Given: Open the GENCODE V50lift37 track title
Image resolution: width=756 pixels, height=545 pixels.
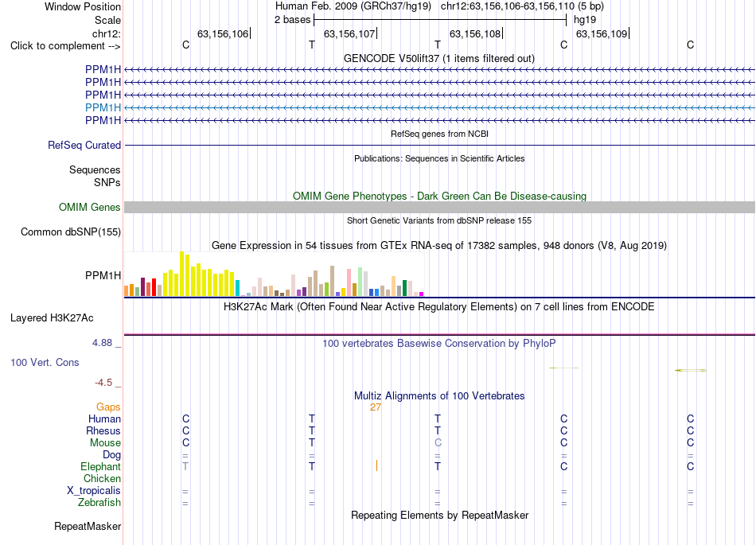Looking at the screenshot, I should (x=438, y=58).
